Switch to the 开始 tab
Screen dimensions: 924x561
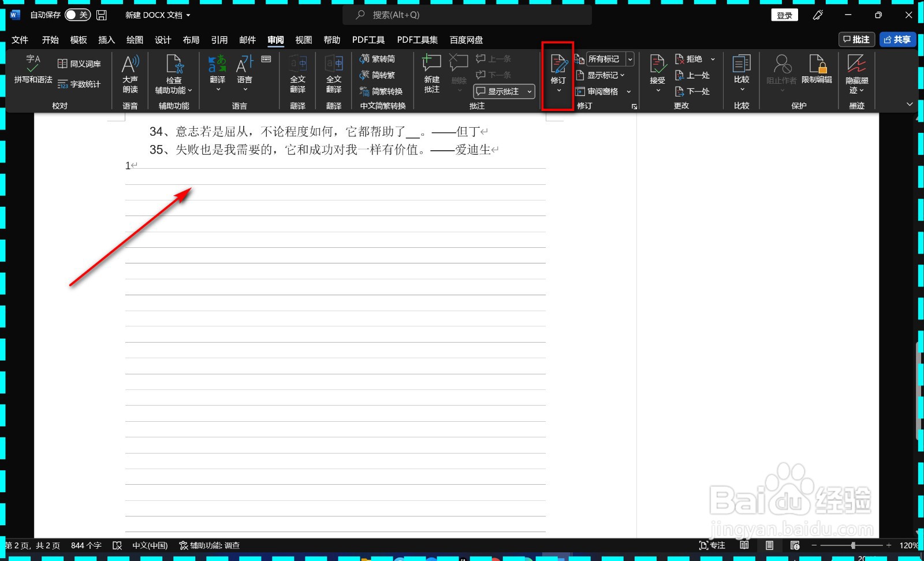point(50,40)
